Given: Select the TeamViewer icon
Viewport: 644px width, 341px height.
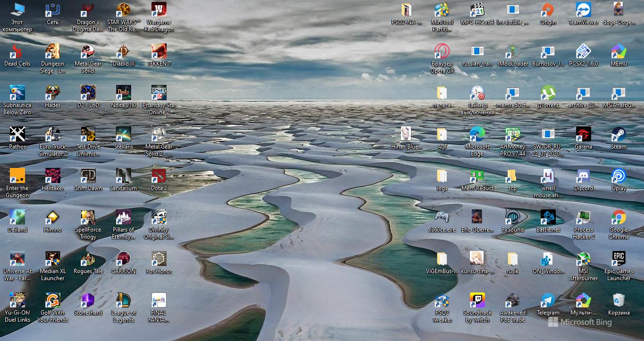Looking at the screenshot, I should [x=584, y=14].
